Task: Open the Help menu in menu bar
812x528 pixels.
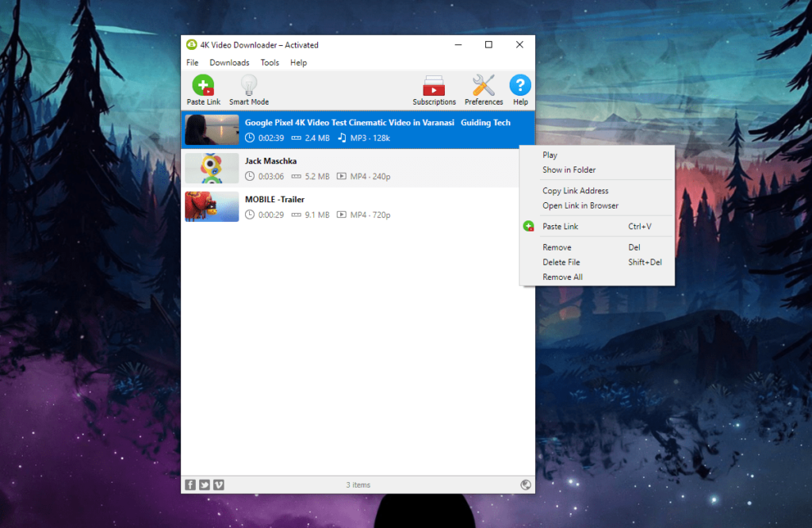Action: (298, 63)
